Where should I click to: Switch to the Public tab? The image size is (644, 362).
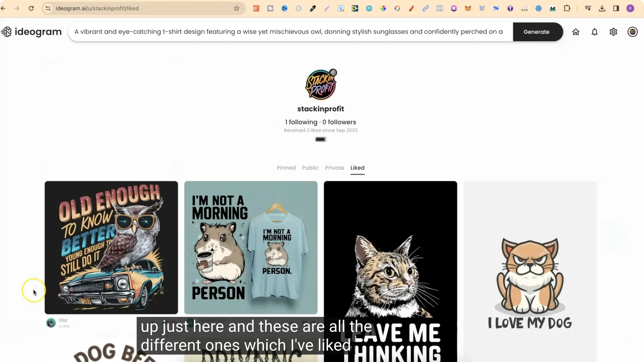[310, 168]
